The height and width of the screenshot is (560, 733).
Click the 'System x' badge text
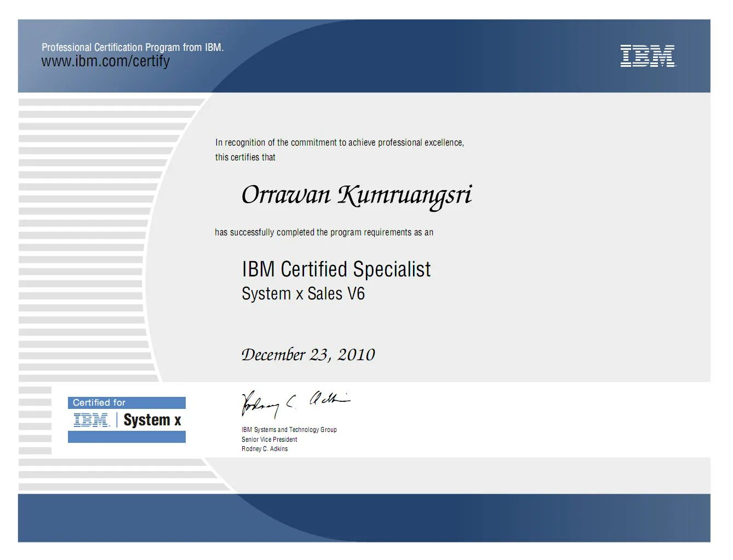pos(152,420)
